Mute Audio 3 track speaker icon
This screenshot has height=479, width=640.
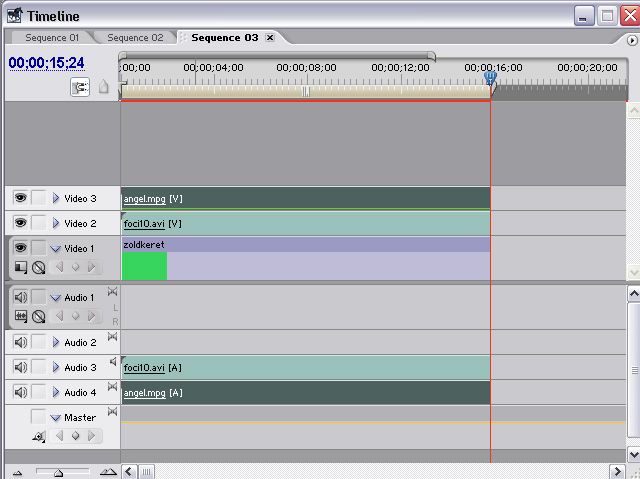(20, 367)
